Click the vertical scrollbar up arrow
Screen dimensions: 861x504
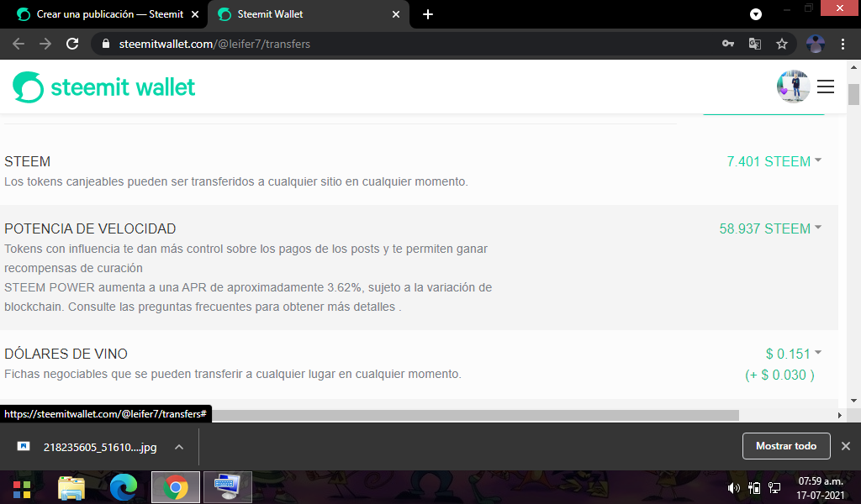click(853, 67)
